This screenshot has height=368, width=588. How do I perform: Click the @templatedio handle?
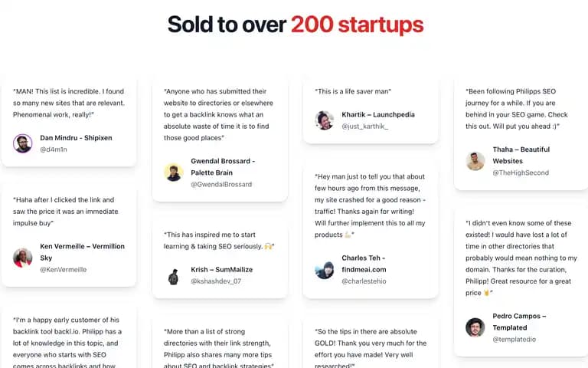click(514, 340)
